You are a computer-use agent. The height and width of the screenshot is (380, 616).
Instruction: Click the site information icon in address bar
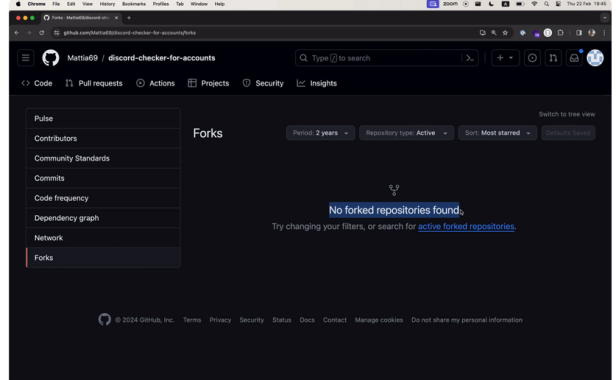click(x=57, y=33)
